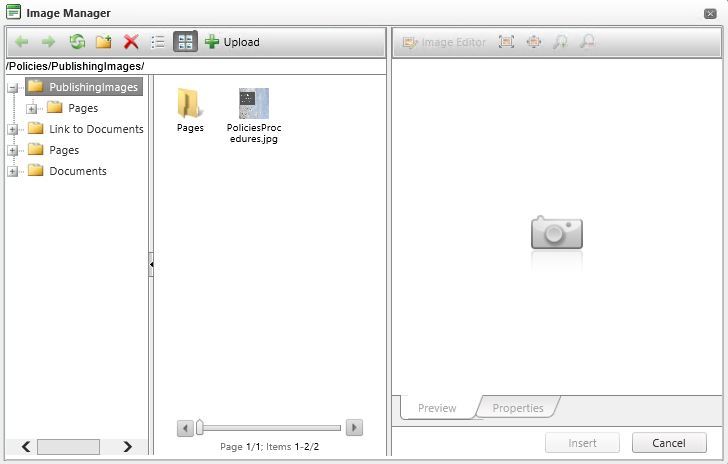Zoom in on the preview image
The image size is (728, 464).
(561, 42)
